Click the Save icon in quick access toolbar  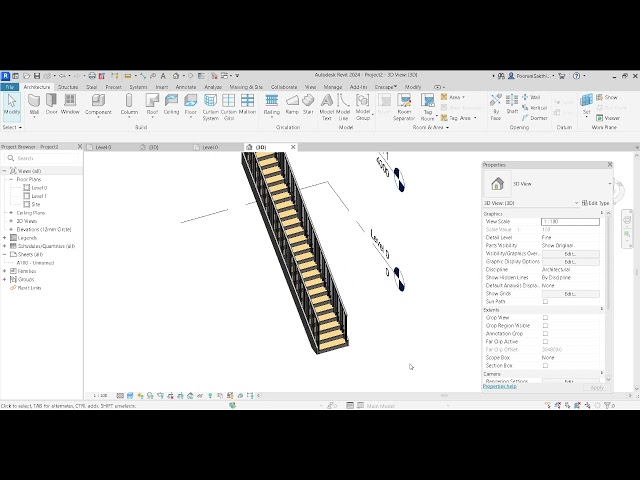tap(37, 76)
